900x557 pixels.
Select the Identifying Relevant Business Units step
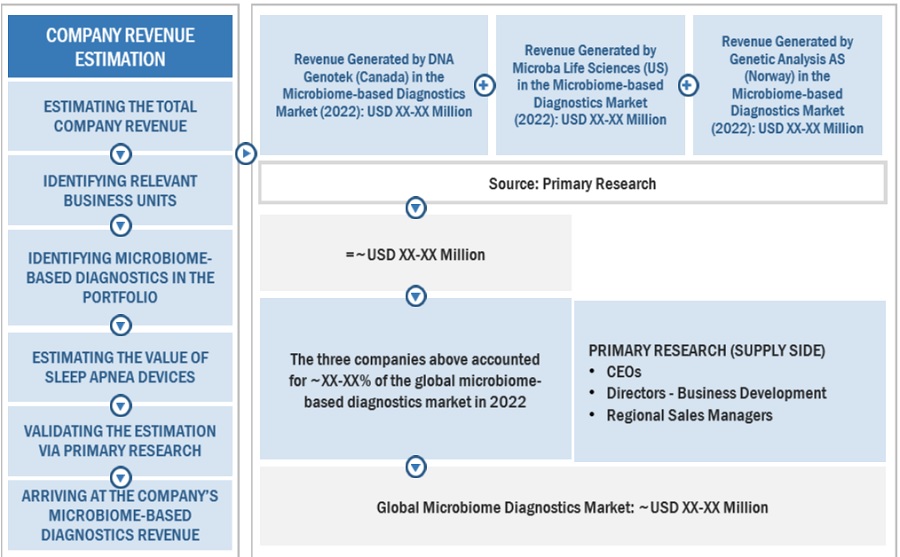click(x=120, y=190)
